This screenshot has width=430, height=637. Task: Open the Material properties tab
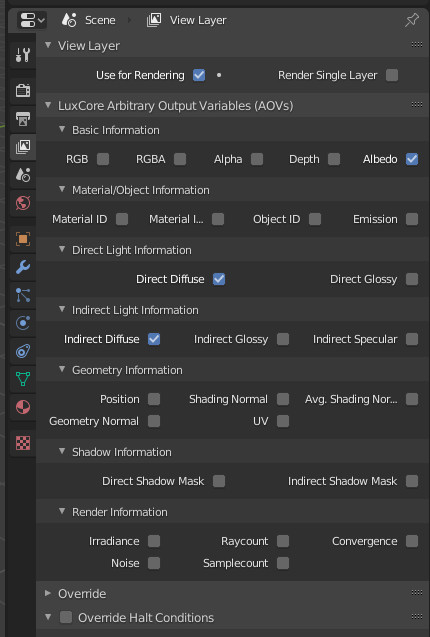pos(23,407)
